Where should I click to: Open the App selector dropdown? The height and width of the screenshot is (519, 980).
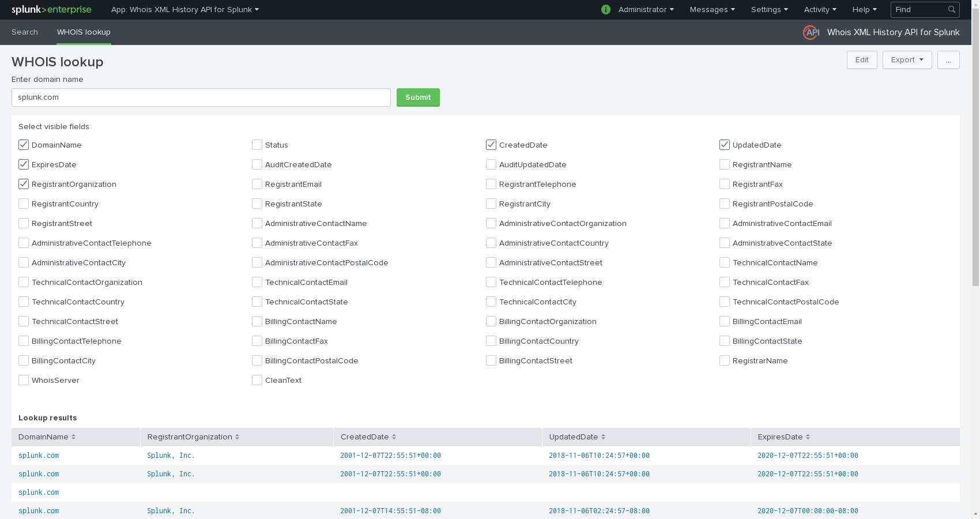point(185,9)
